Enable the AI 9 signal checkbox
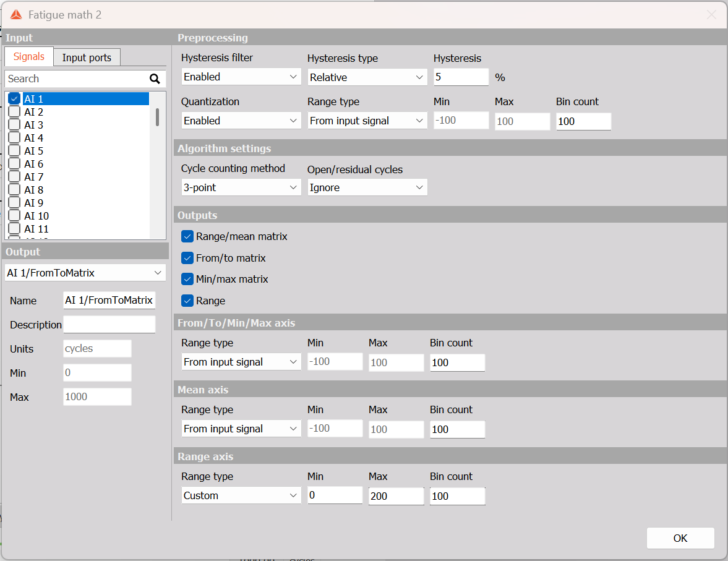728x561 pixels. [x=14, y=202]
